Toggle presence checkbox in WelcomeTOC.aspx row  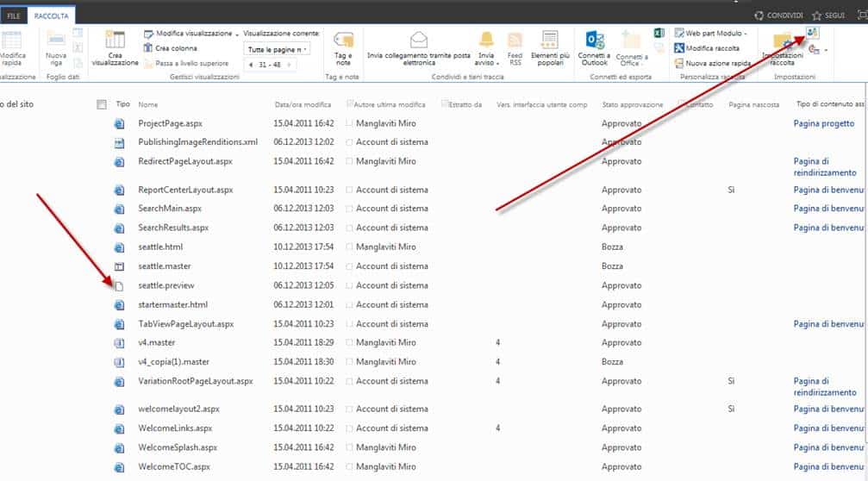coord(349,466)
